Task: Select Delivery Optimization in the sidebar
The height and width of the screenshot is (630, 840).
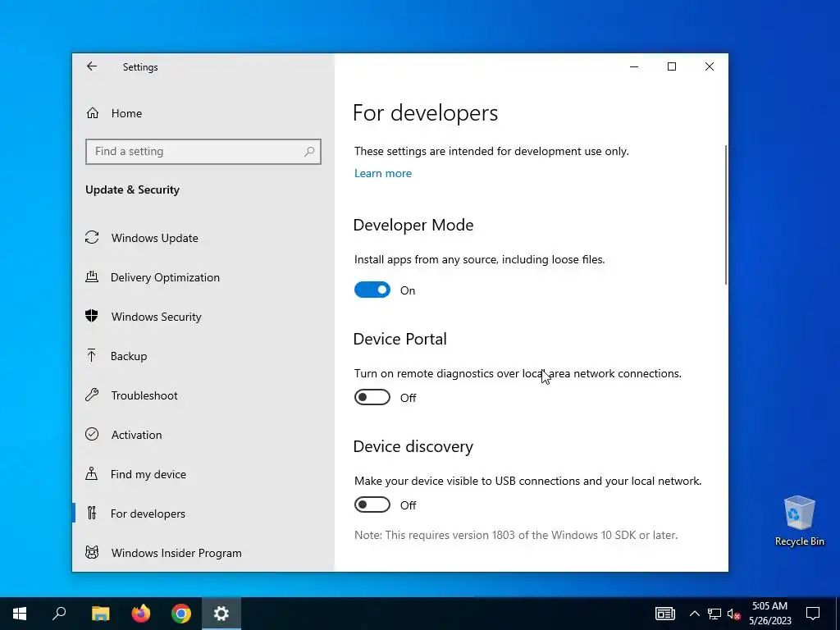Action: point(203,277)
